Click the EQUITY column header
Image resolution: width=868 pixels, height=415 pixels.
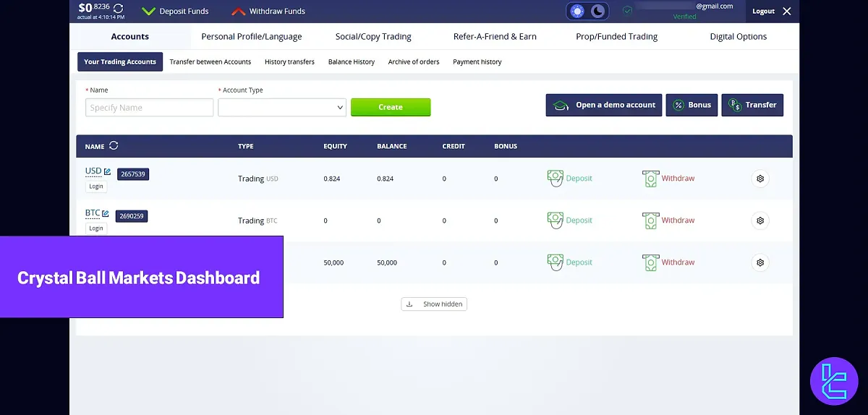(336, 146)
